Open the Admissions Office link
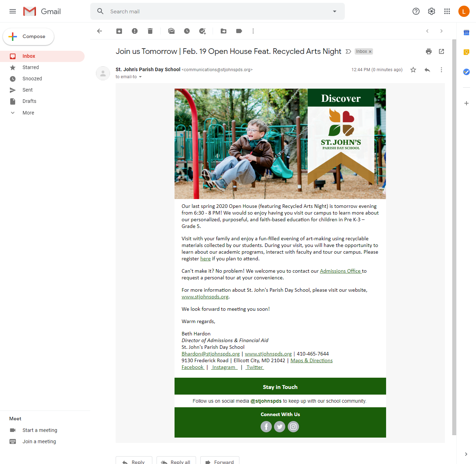 click(x=340, y=271)
